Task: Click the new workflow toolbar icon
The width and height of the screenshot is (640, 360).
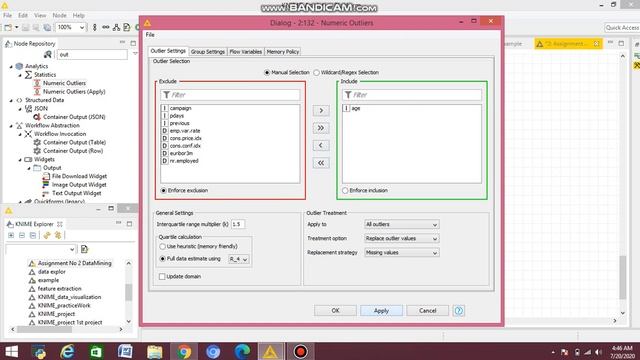Action: [x=8, y=27]
